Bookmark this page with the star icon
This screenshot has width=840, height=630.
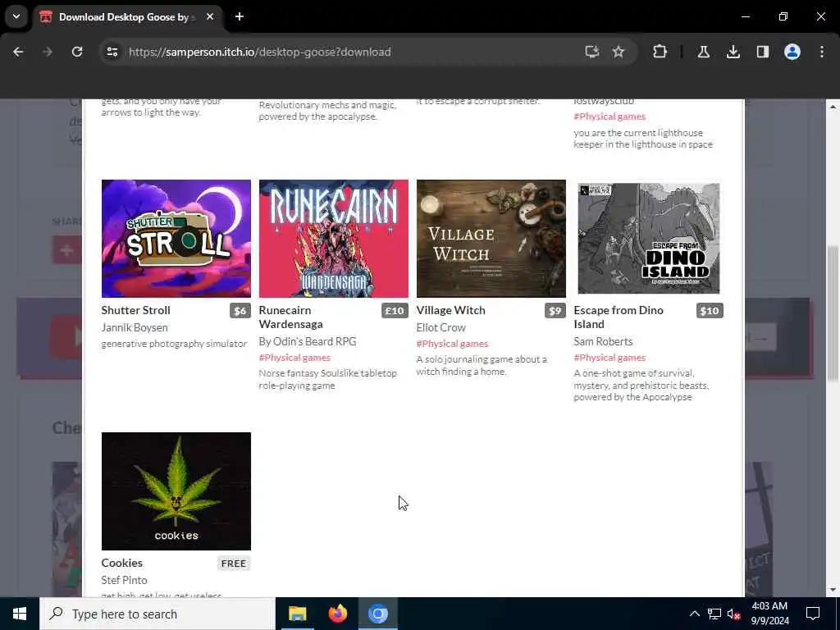[619, 52]
